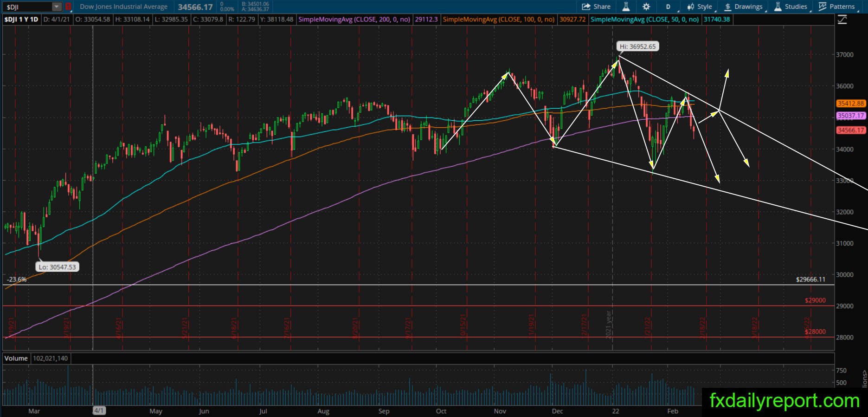The width and height of the screenshot is (868, 417).
Task: Click the red symbol link icon
Action: click(68, 7)
